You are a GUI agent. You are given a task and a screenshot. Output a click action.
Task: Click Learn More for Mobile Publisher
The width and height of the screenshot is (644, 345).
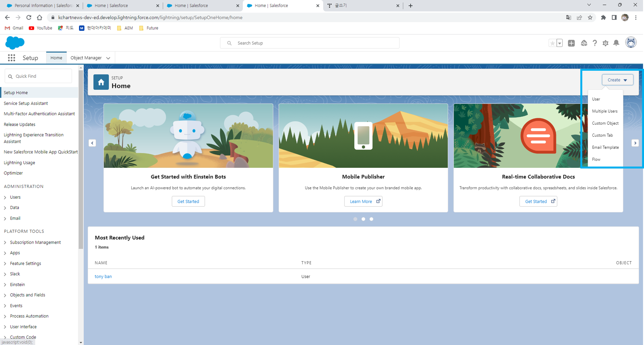tap(363, 201)
